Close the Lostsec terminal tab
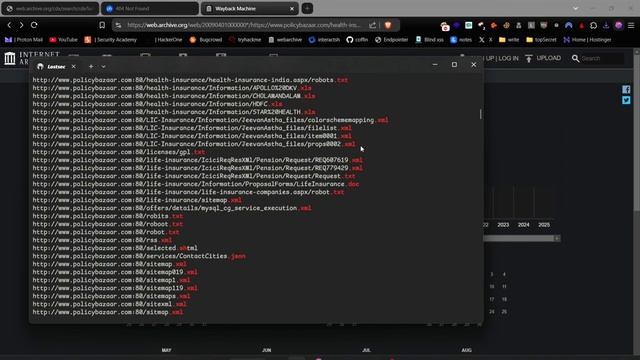Screen dimensions: 640x360 pos(73,67)
